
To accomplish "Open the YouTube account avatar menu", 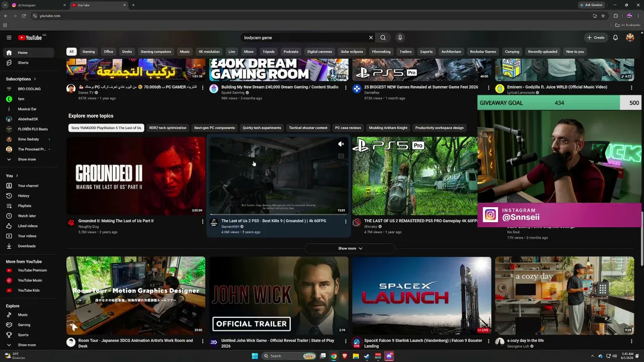I will 630,38.
